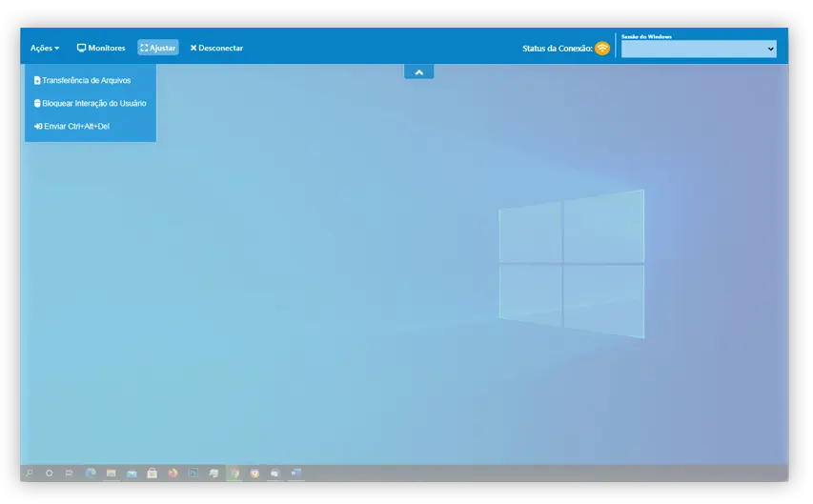
Task: Launch Google Chrome from remote taskbar
Action: pos(234,473)
